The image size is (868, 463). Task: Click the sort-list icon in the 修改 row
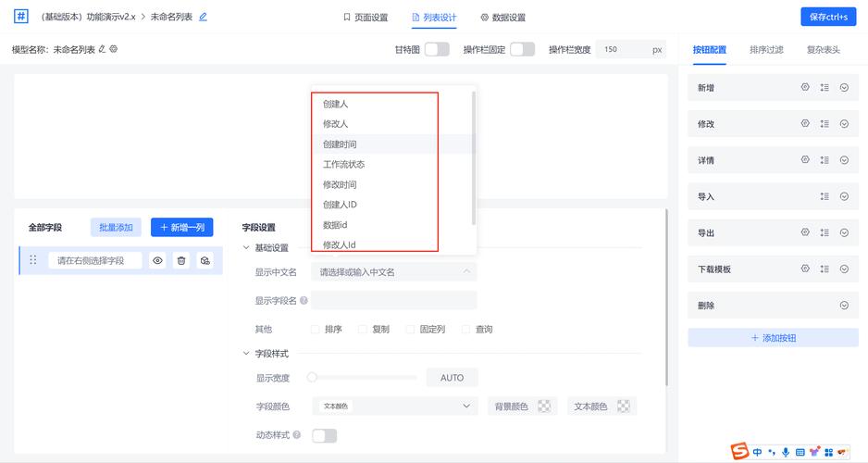825,123
